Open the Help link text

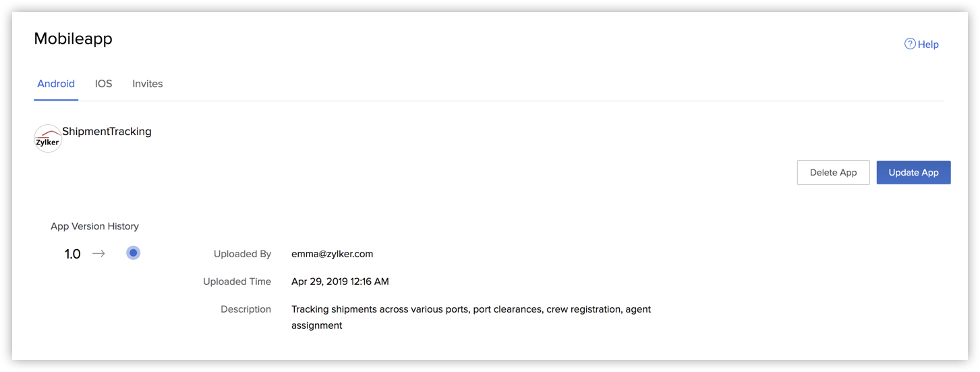tap(928, 45)
